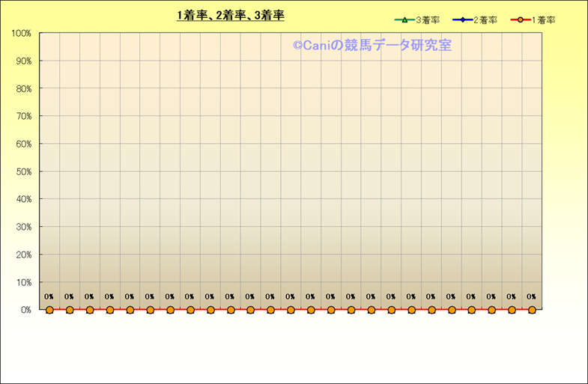Click the 0% tick label on the vertical axis
The image size is (588, 384).
(x=25, y=310)
